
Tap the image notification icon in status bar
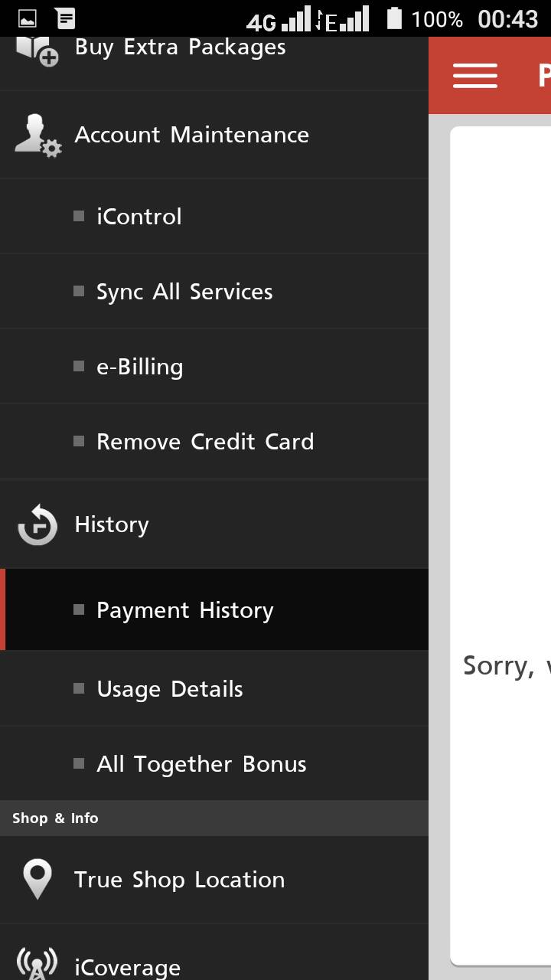click(28, 18)
